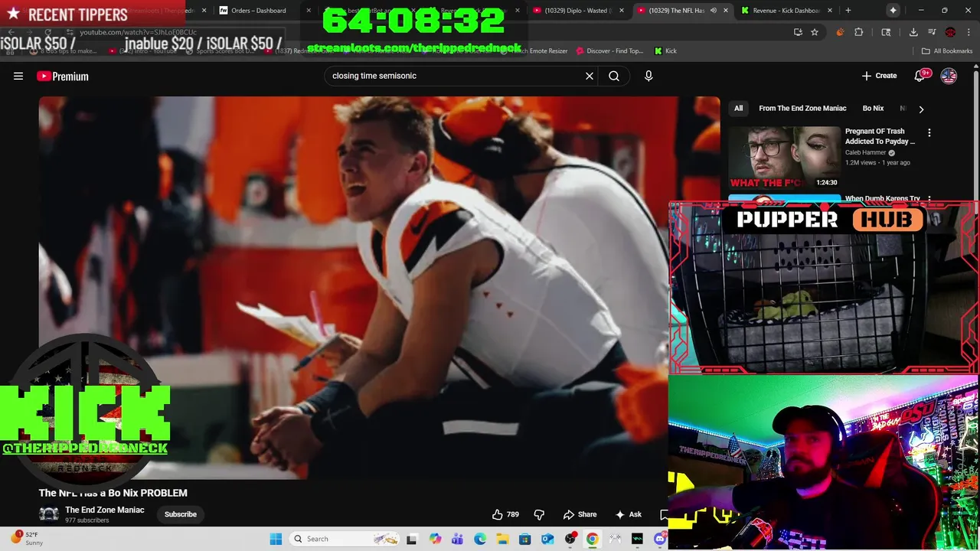Dislike the video with the thumbs-down button
Viewport: 980px width, 551px height.
539,514
